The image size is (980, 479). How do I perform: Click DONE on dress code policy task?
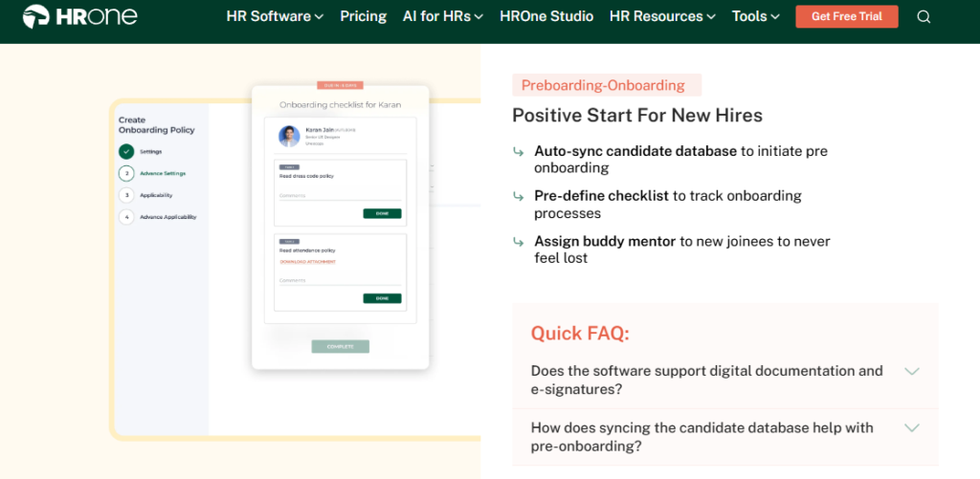coord(382,213)
